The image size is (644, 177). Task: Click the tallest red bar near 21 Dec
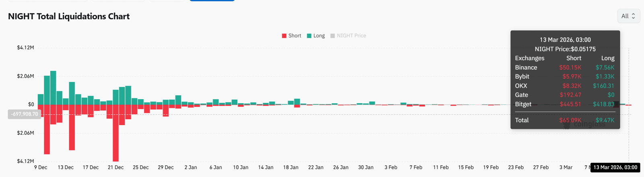tap(116, 132)
